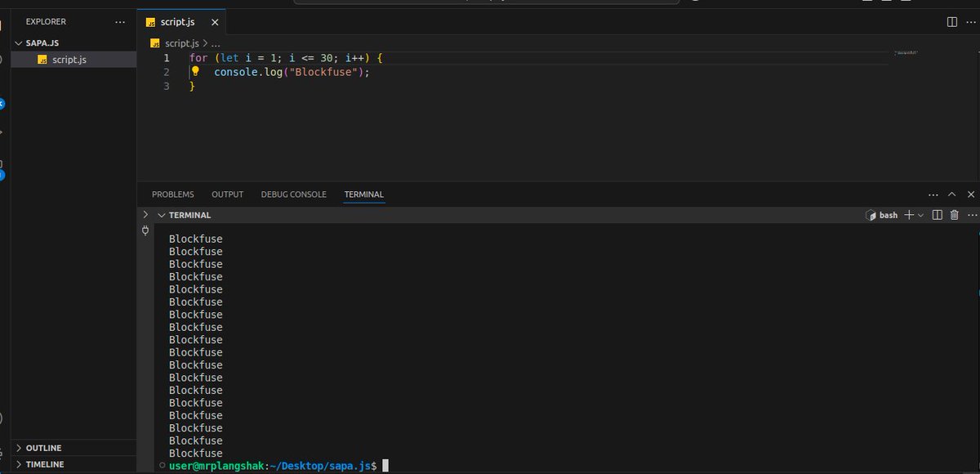Click the terminal prompt cursor
This screenshot has height=474, width=980.
pos(385,465)
